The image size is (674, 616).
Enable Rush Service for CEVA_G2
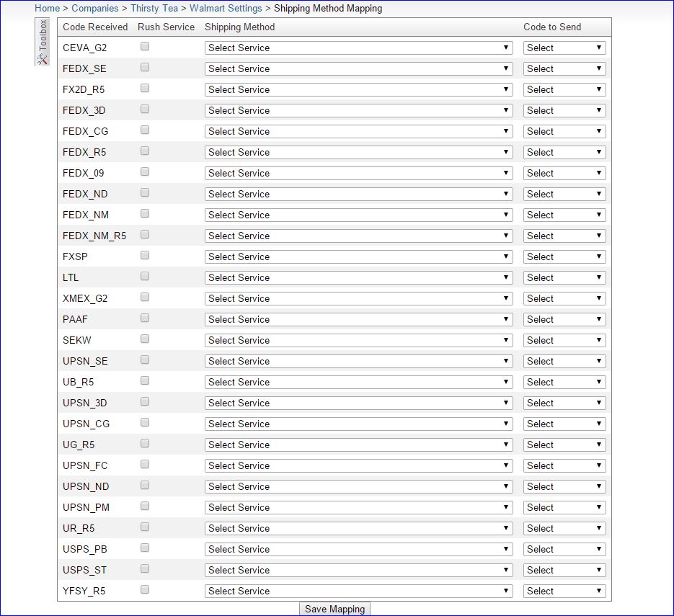[145, 46]
